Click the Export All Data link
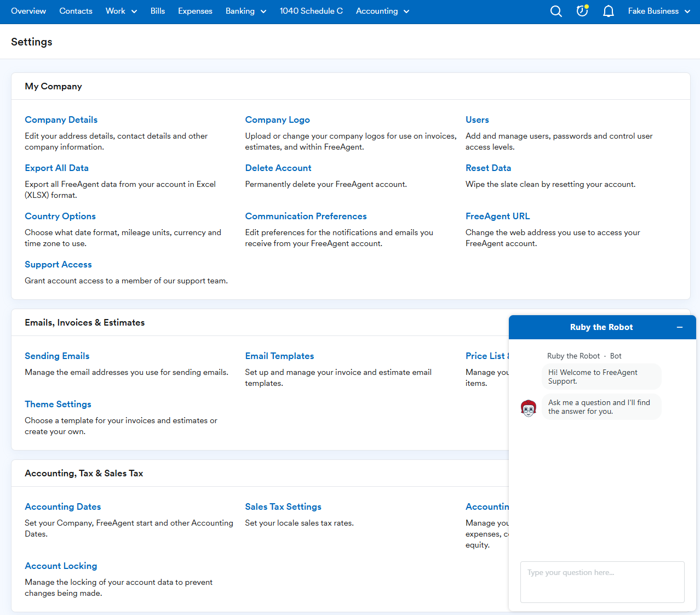The image size is (700, 615). coord(56,168)
